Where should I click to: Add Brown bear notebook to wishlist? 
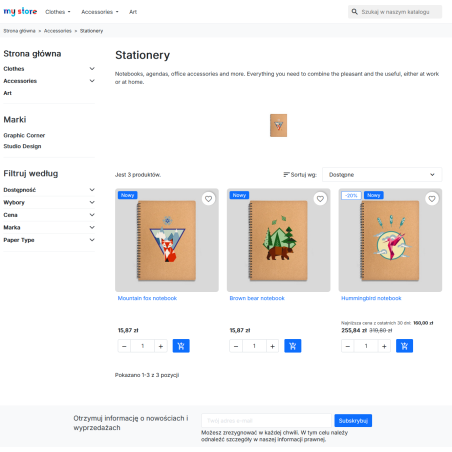320,199
